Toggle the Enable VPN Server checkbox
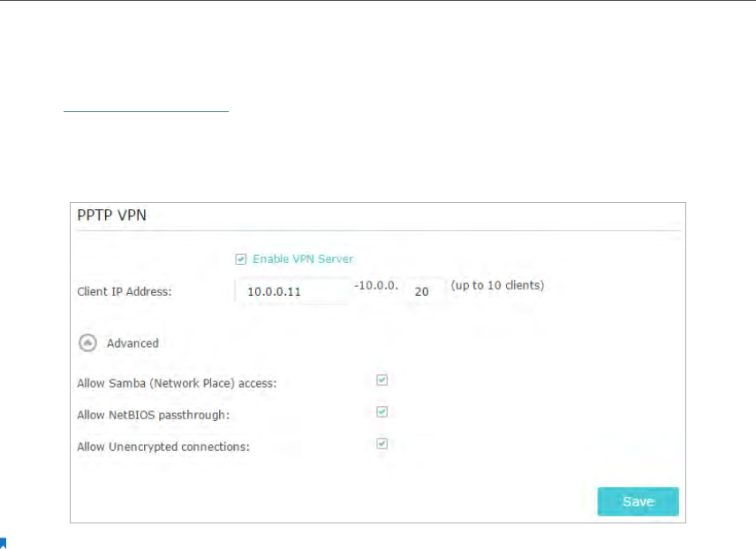This screenshot has width=756, height=549. click(x=240, y=259)
